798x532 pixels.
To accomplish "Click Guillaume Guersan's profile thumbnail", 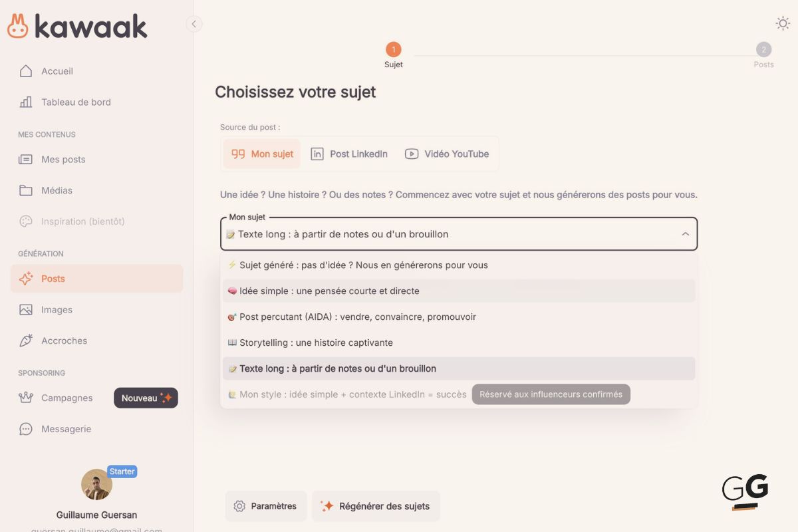I will click(96, 485).
